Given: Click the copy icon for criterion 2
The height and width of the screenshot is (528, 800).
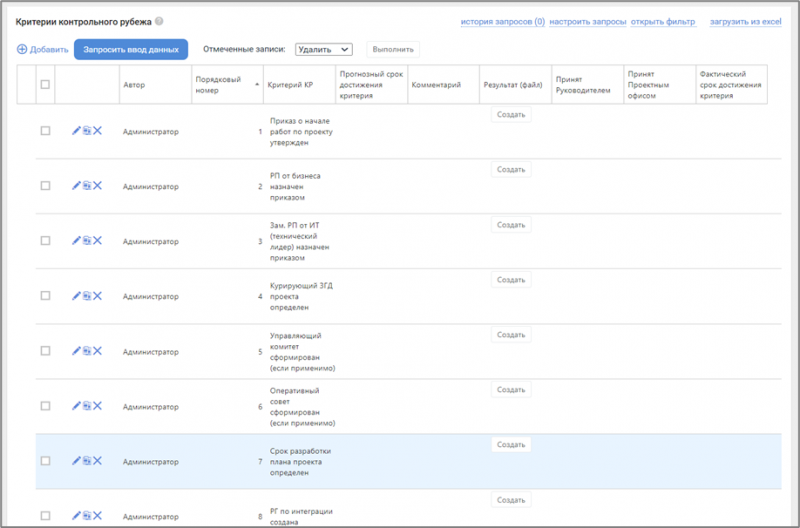Looking at the screenshot, I should point(87,185).
